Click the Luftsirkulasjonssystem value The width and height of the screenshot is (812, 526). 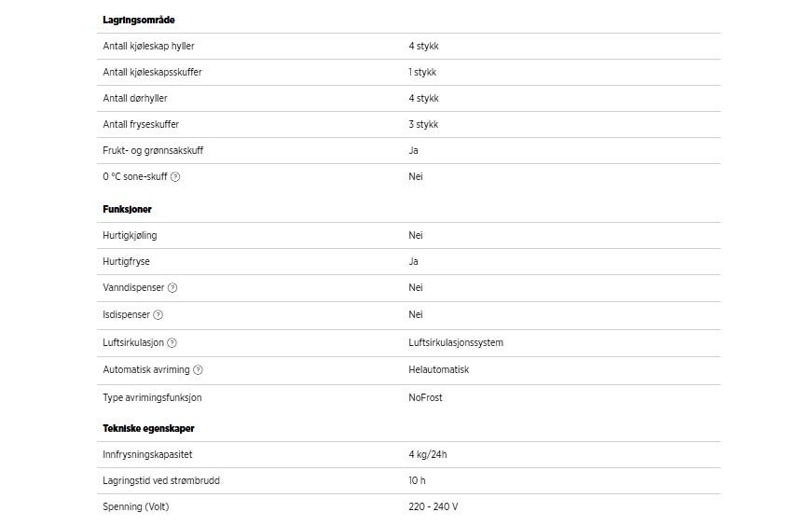click(456, 342)
